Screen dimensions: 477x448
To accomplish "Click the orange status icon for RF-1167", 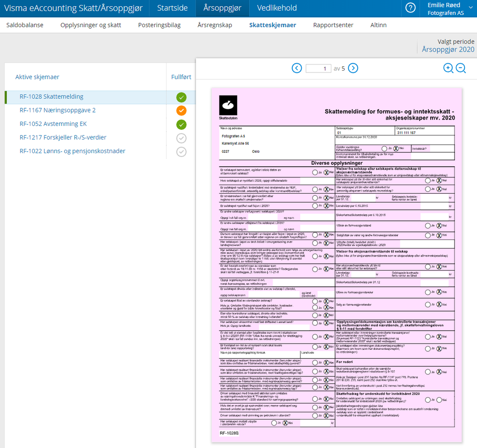I will [181, 111].
